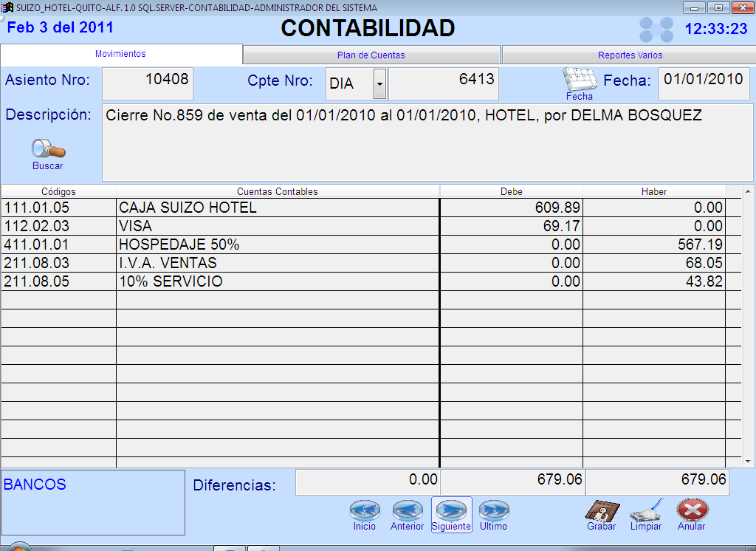Select the Movimientos tab
Screen dimensions: 756x551
click(x=120, y=54)
